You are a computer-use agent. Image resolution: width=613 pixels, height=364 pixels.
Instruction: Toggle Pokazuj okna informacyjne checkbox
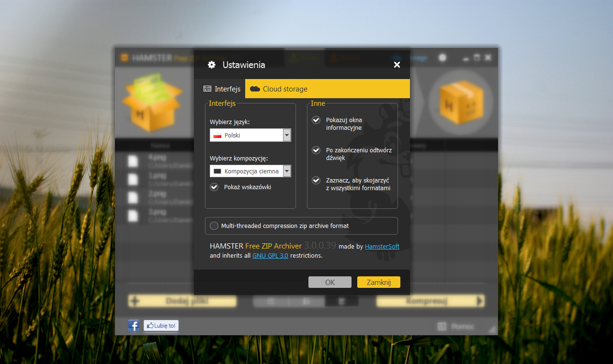coord(316,120)
